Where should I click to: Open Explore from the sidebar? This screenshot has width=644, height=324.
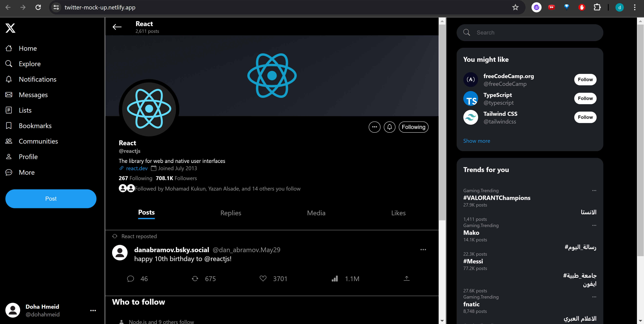(30, 64)
